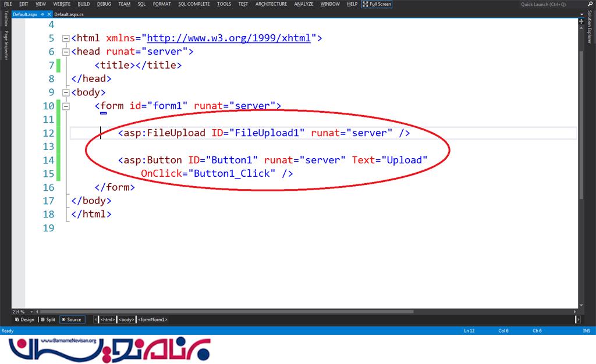
Task: Click the closing html tag
Action: click(x=91, y=214)
